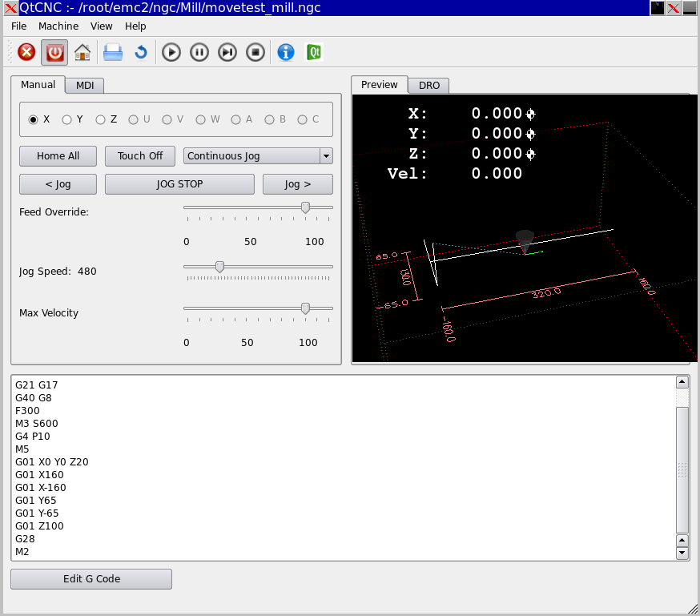Click the green Qt logo icon
This screenshot has width=700, height=616.
(x=314, y=53)
